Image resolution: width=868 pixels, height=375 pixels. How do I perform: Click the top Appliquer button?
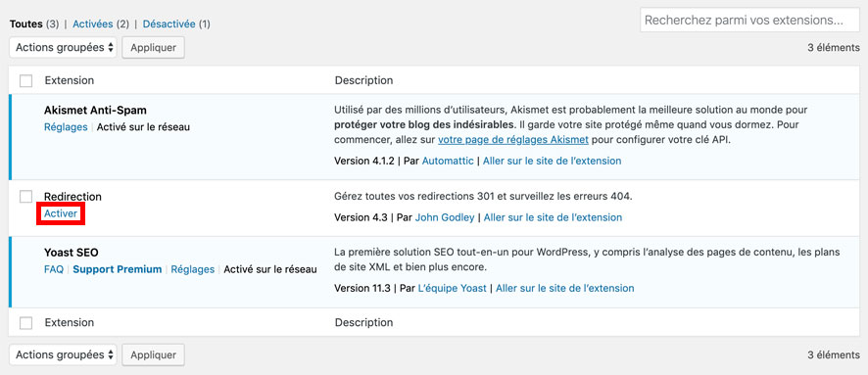154,48
